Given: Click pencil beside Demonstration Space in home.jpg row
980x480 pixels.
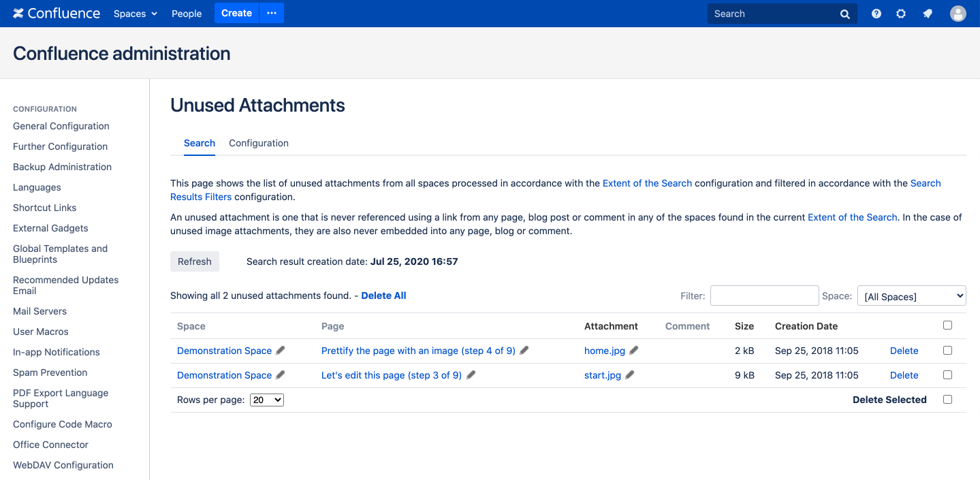Looking at the screenshot, I should [281, 350].
